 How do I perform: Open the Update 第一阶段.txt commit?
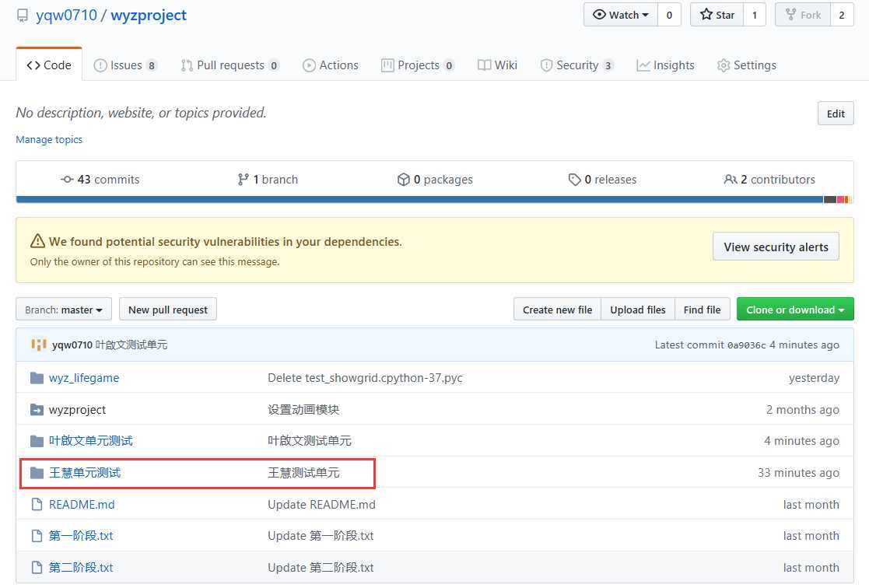321,536
